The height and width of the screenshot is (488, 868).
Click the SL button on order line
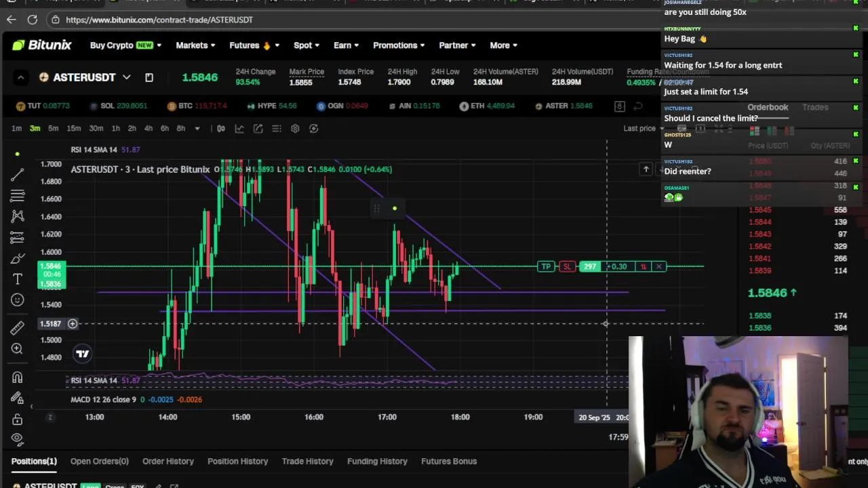click(567, 266)
